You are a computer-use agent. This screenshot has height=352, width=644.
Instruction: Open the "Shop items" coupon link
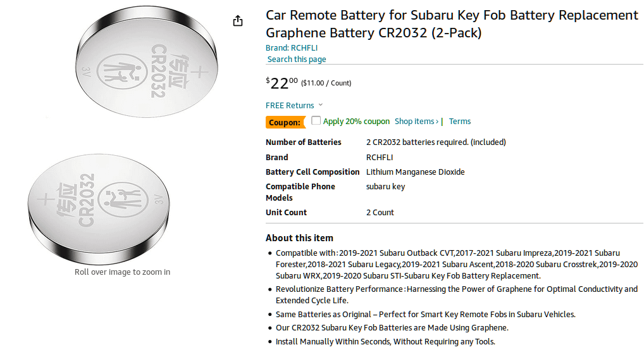(417, 122)
